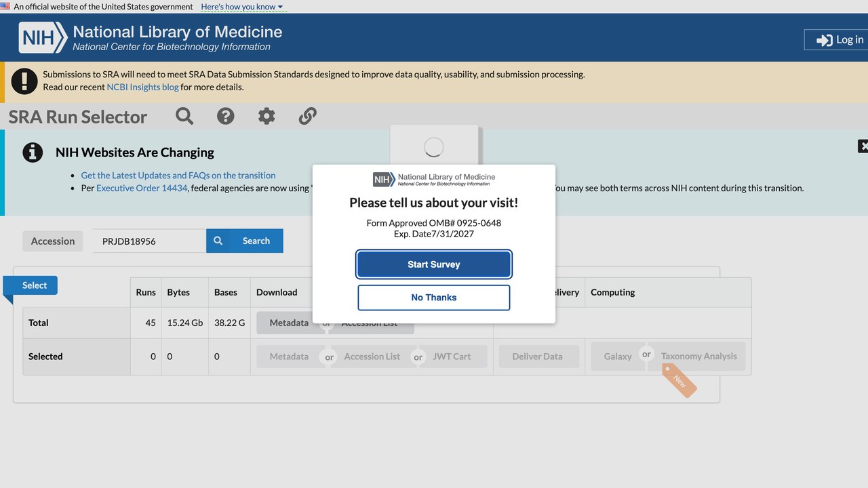Click the "SRA Run Selector" heading
The image size is (868, 488).
coord(78,117)
